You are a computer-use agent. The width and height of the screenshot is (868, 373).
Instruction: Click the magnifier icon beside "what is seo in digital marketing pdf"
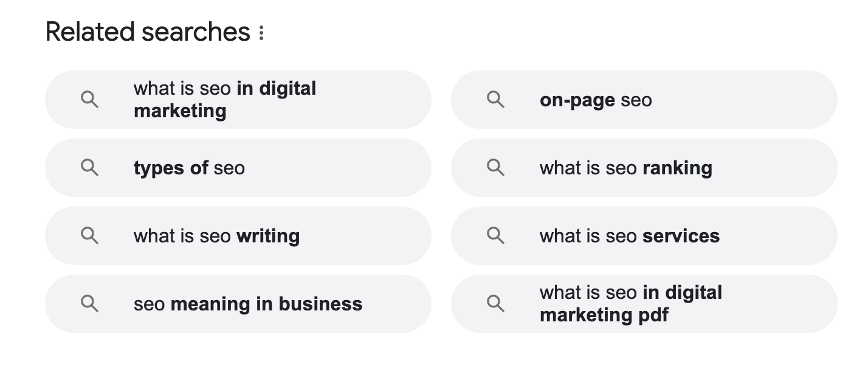[495, 304]
